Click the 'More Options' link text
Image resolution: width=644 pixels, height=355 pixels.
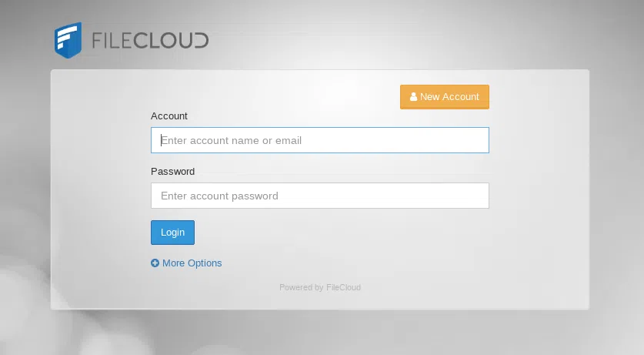[x=192, y=263]
